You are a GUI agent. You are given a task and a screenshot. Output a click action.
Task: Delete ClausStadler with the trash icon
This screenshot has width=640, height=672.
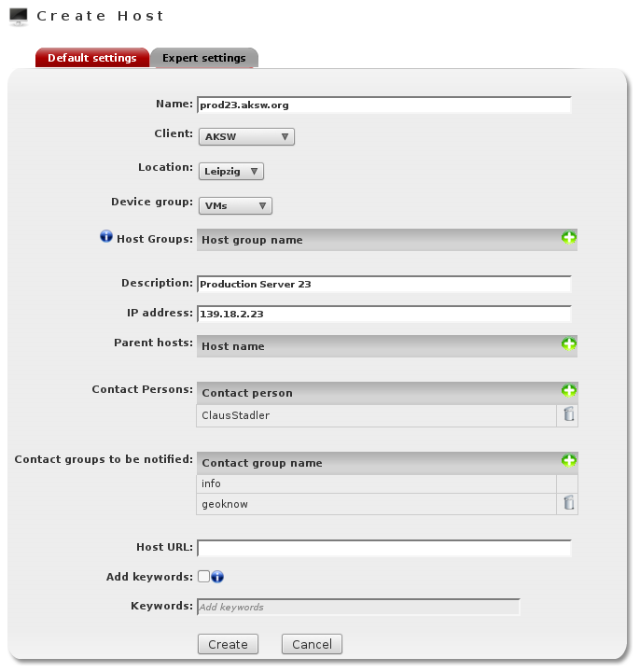coord(568,415)
